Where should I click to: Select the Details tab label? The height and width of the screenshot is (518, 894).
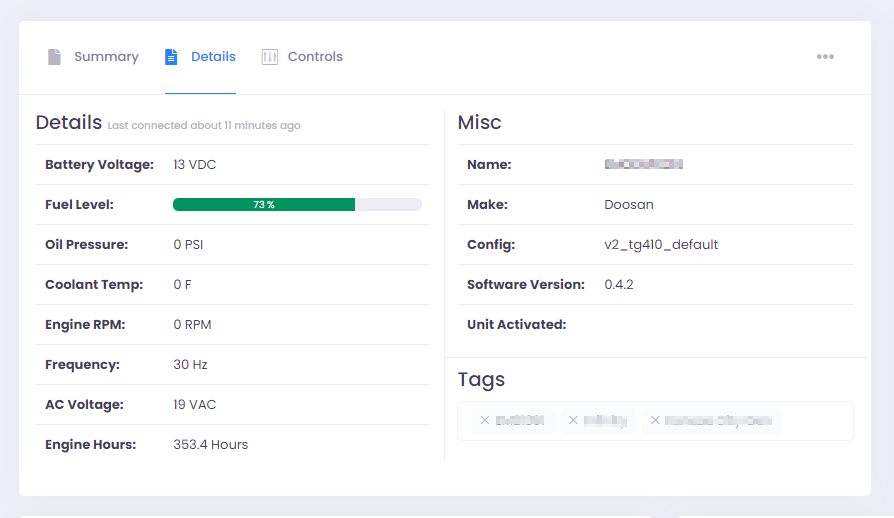pyautogui.click(x=213, y=57)
